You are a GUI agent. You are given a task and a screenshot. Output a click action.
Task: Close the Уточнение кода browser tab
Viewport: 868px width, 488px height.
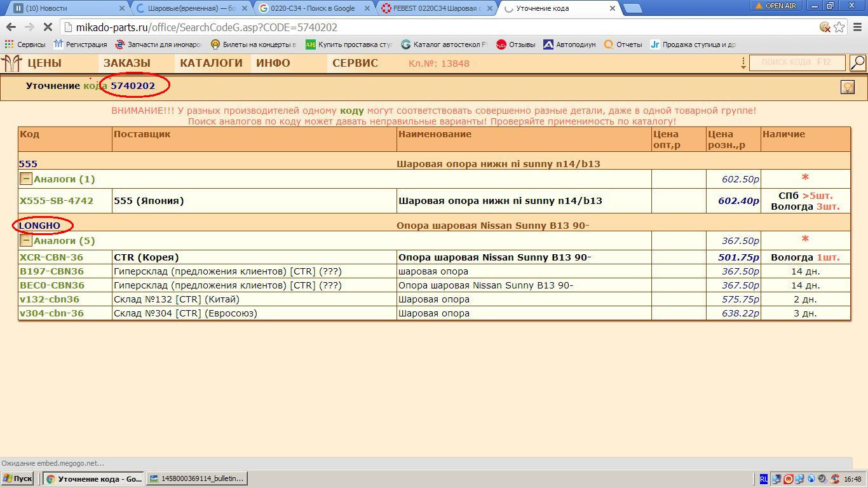tap(613, 8)
